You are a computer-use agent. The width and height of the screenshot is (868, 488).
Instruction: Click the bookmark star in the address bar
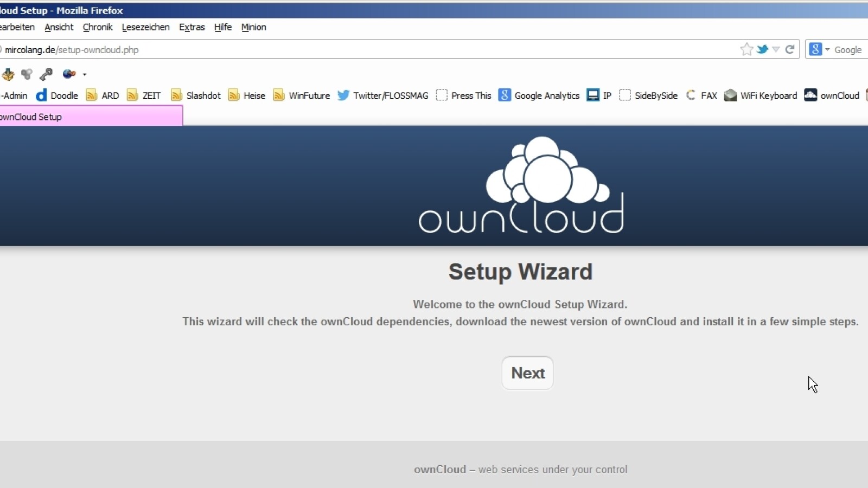tap(748, 49)
